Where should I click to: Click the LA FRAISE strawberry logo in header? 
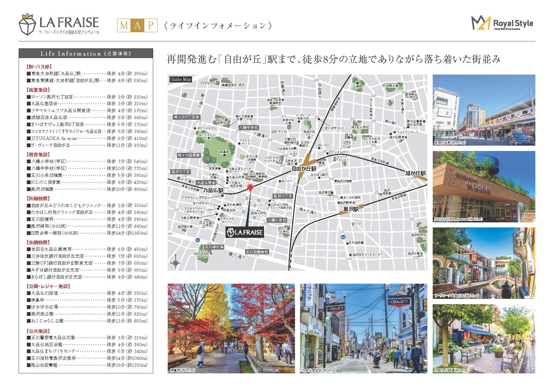[27, 25]
